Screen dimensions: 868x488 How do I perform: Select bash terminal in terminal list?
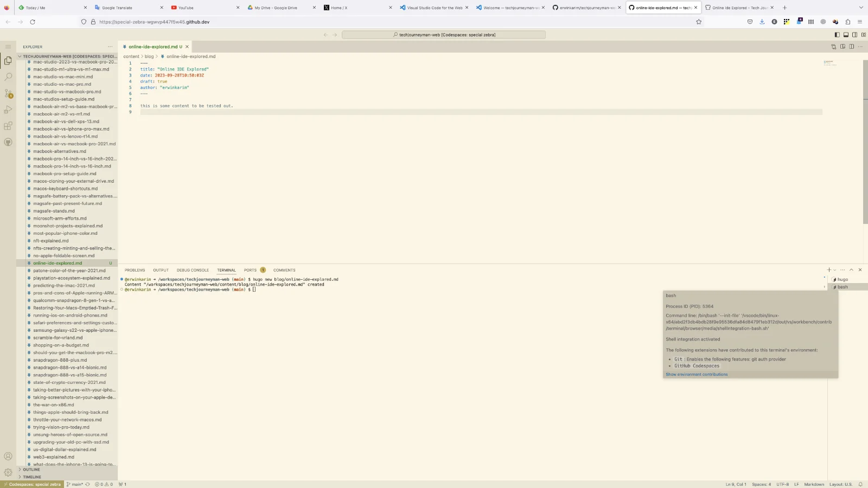(847, 287)
